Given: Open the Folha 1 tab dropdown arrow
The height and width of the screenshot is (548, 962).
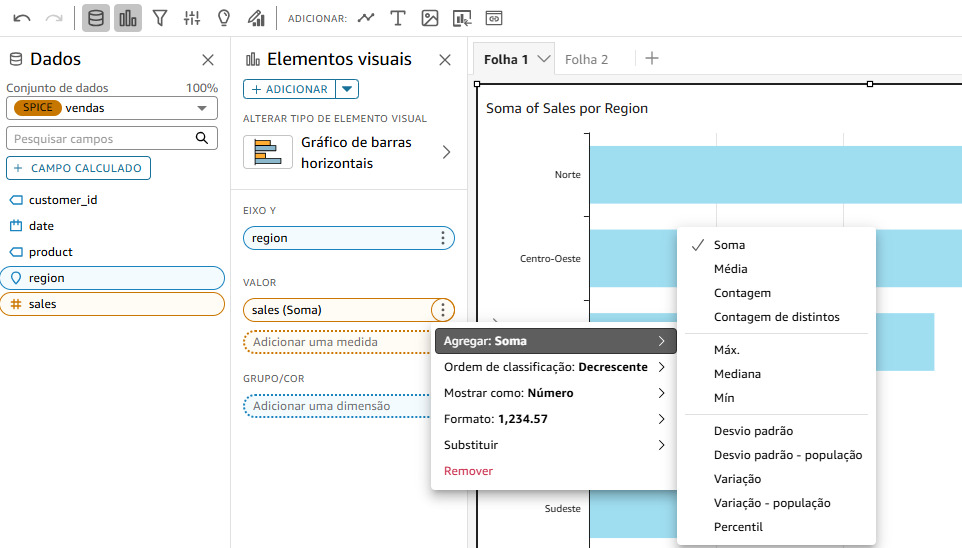Looking at the screenshot, I should click(543, 59).
